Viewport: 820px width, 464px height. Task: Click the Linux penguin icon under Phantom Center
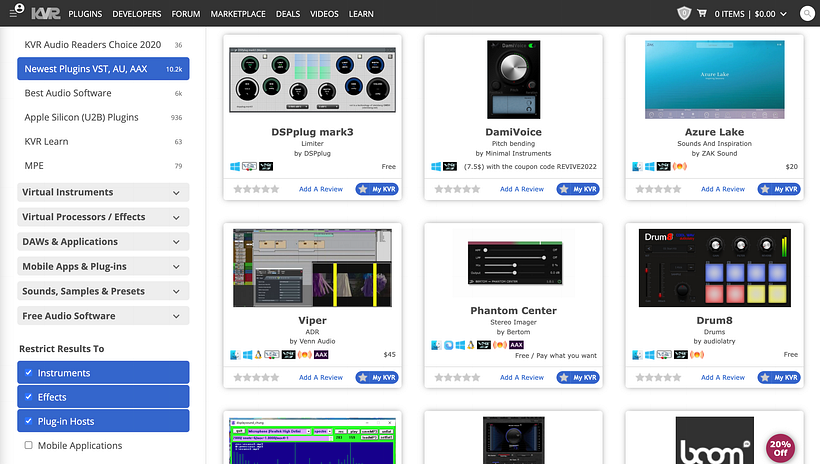tap(471, 345)
